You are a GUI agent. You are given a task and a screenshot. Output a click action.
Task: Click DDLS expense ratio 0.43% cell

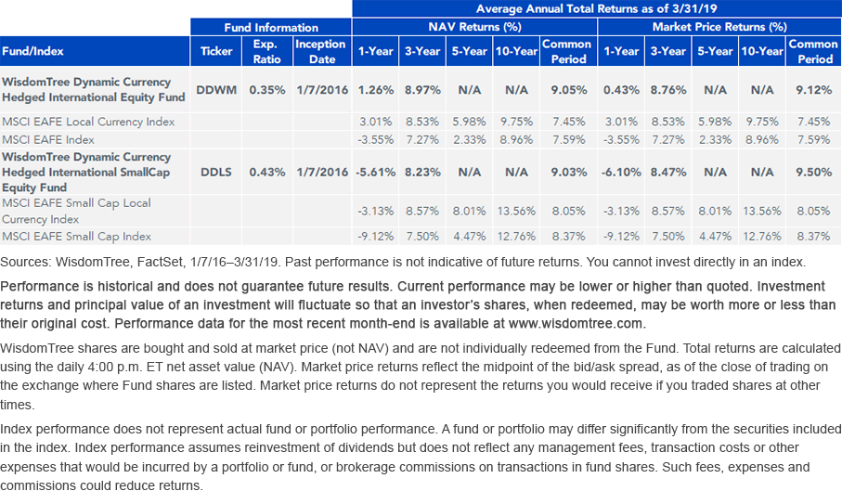[266, 173]
